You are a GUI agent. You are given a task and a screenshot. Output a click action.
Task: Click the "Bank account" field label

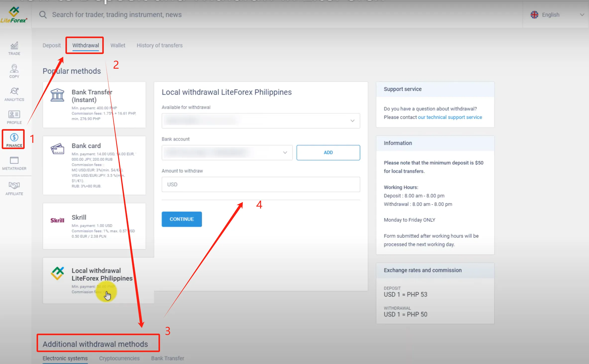click(175, 139)
